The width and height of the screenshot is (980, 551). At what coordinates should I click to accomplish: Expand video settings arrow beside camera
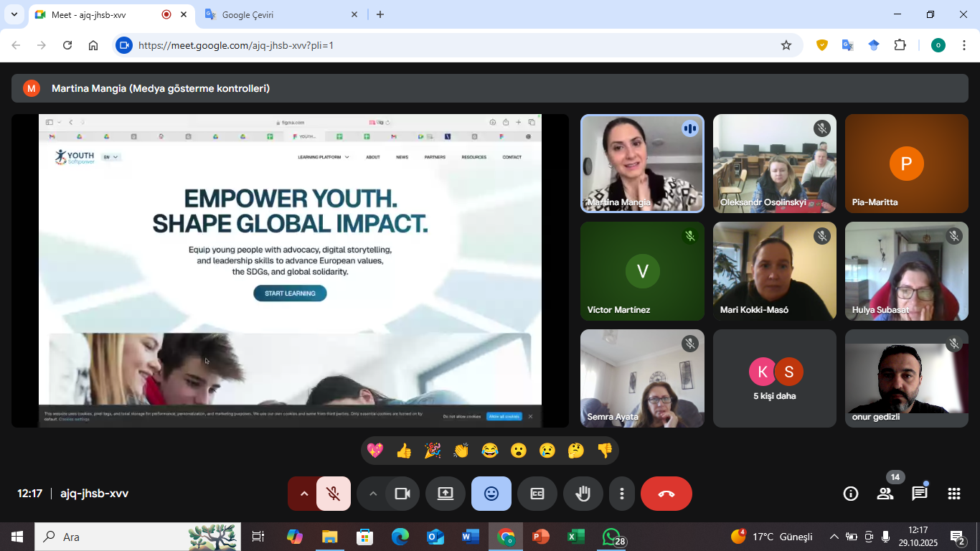click(372, 494)
